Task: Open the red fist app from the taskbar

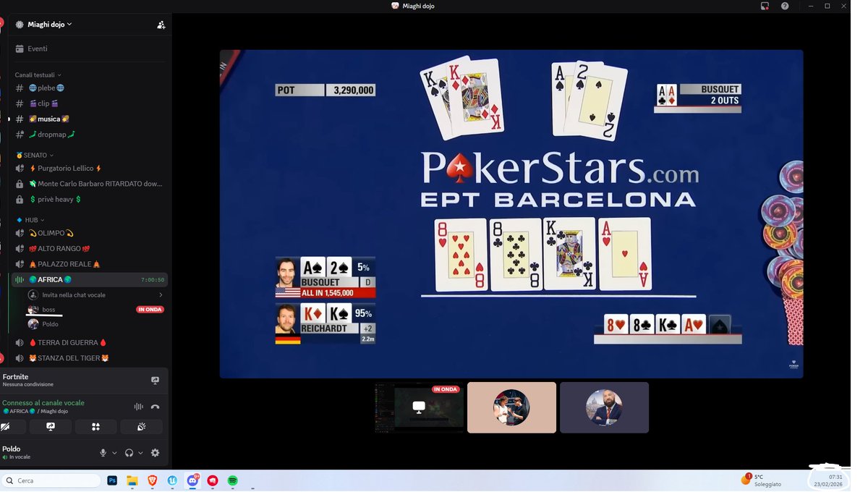Action: pos(213,480)
